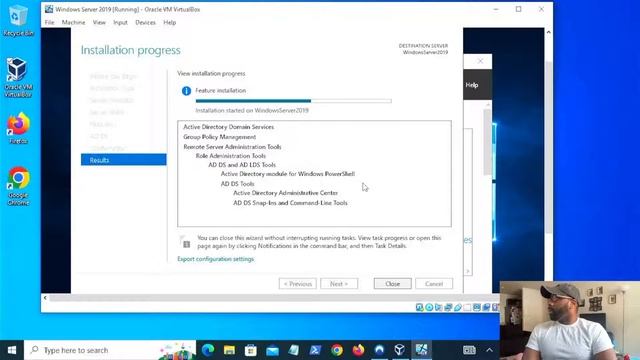
Task: Click Server Manager's vertical scrollbar behind wizard
Action: click(487, 143)
